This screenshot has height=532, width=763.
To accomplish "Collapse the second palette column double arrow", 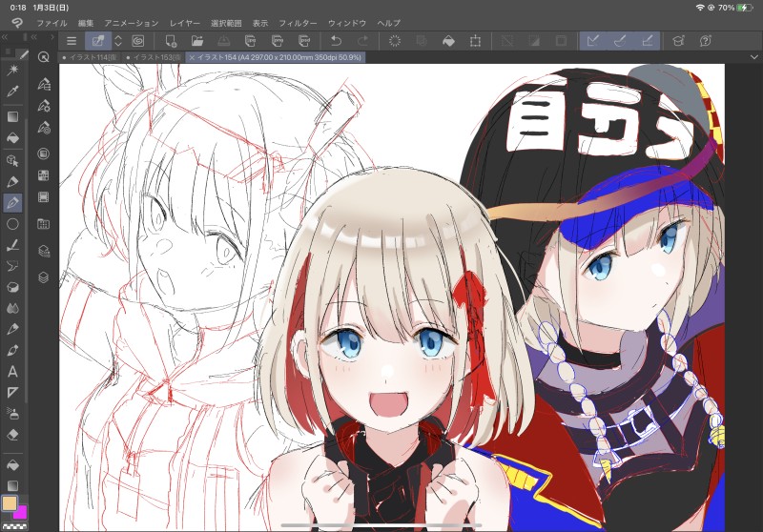I will (34, 37).
